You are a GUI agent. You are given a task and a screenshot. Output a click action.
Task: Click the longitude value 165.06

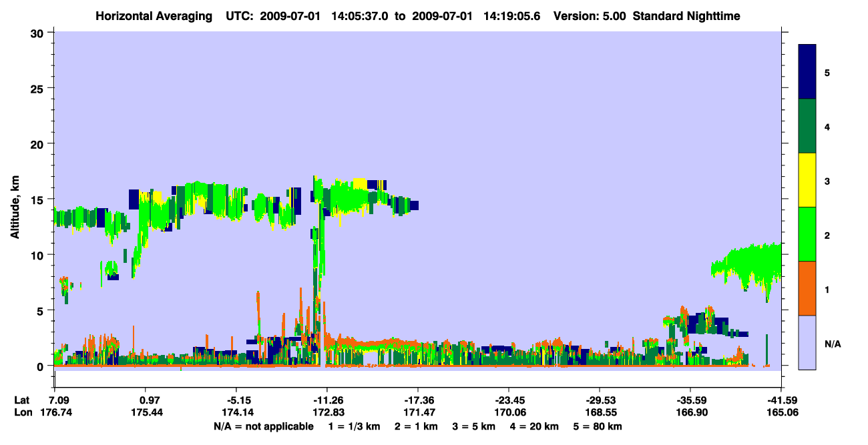point(784,412)
